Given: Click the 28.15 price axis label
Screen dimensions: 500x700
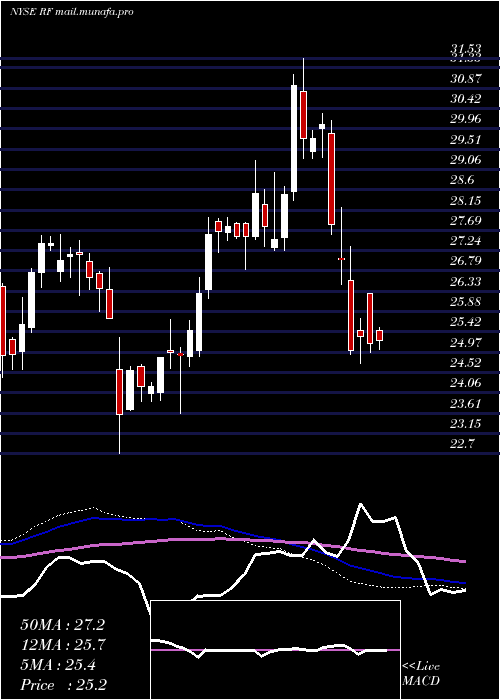Looking at the screenshot, I should pyautogui.click(x=466, y=200).
